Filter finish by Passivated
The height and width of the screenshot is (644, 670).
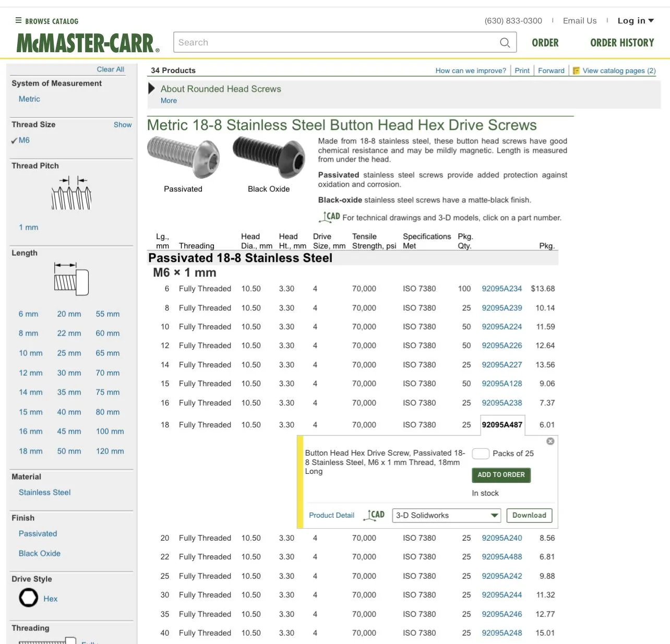coord(38,534)
